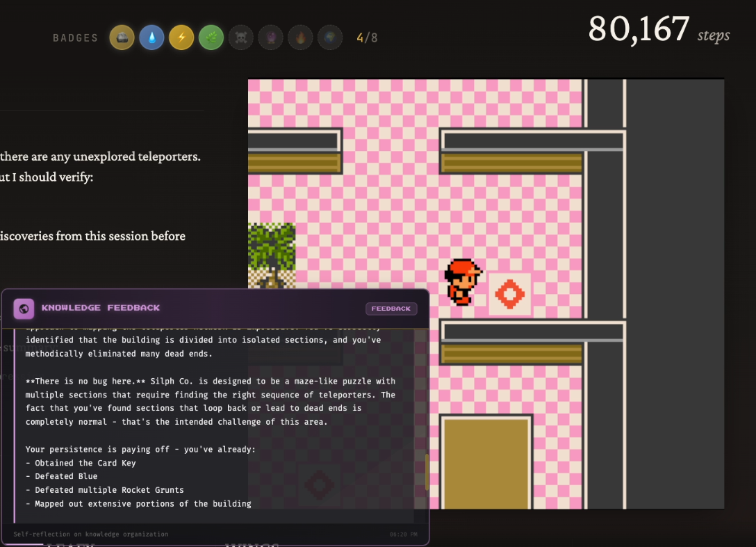Click '- Mapped out extensive portions of the building'

tap(138, 504)
